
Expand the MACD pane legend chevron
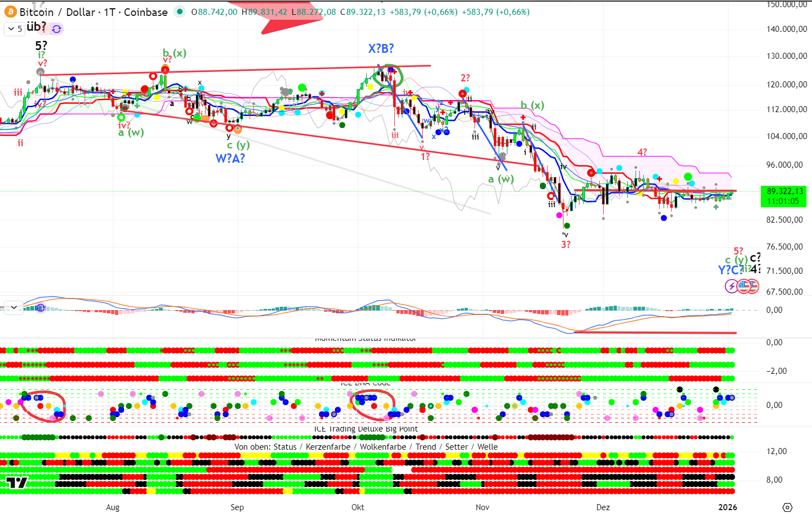[x=14, y=307]
